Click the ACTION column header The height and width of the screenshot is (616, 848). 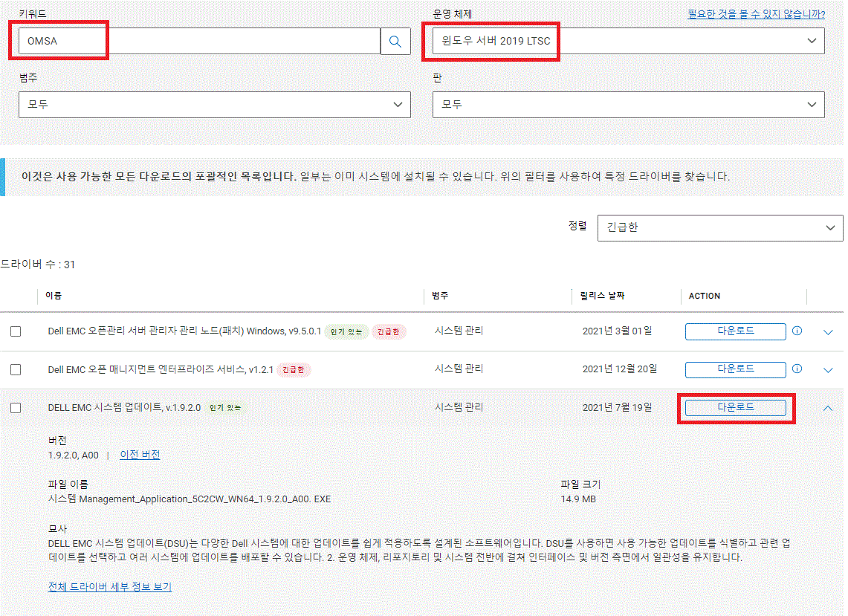[704, 296]
